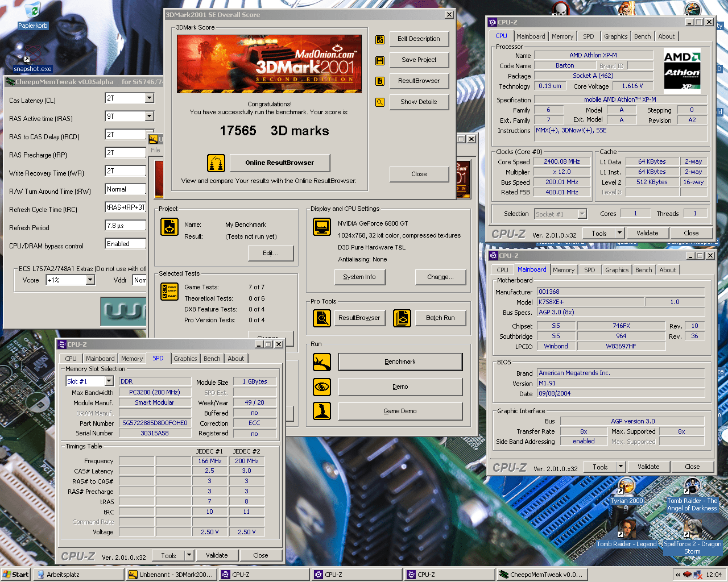Click the Show Details magnifier icon

(x=380, y=102)
